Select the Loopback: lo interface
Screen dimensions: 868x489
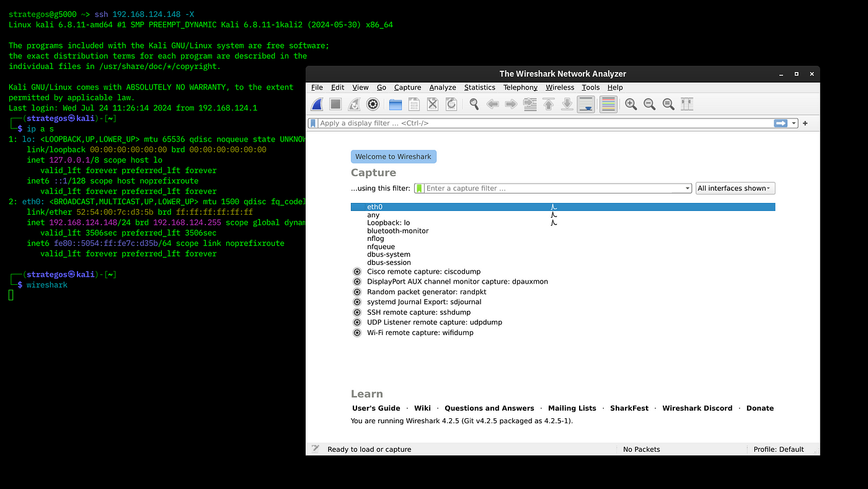[x=563, y=223]
